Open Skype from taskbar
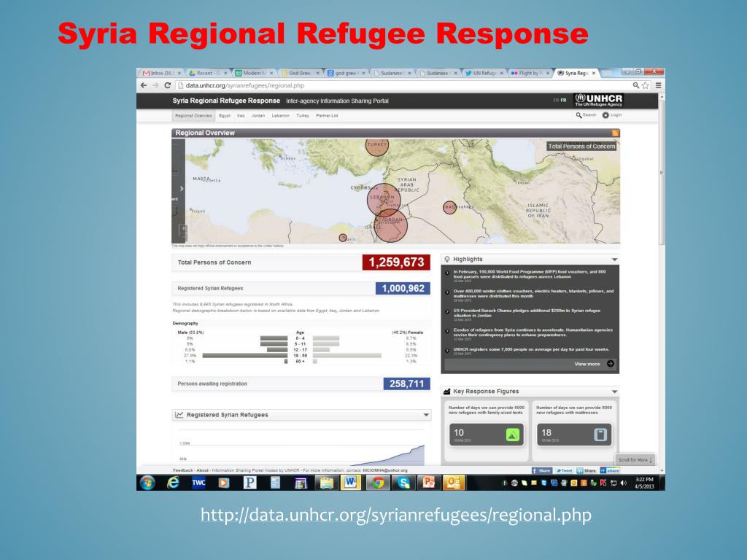 click(x=404, y=483)
